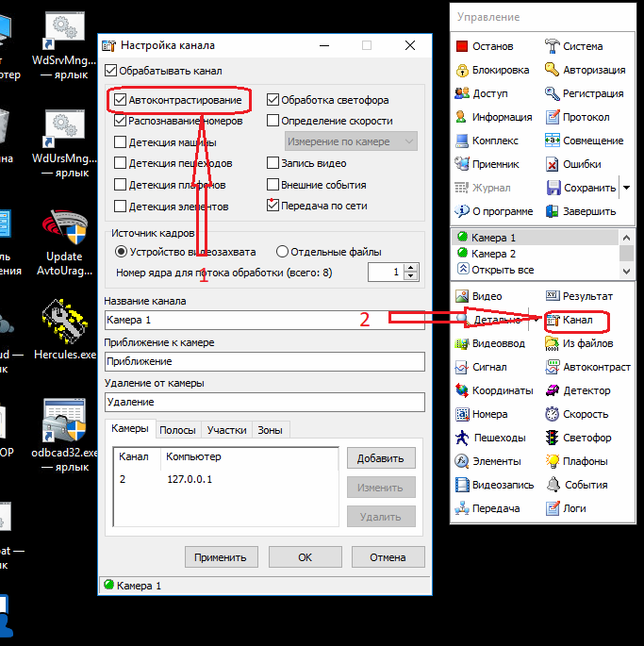This screenshot has height=646, width=644.
Task: Launch Hercules.exe desktop shortcut
Action: 65,331
